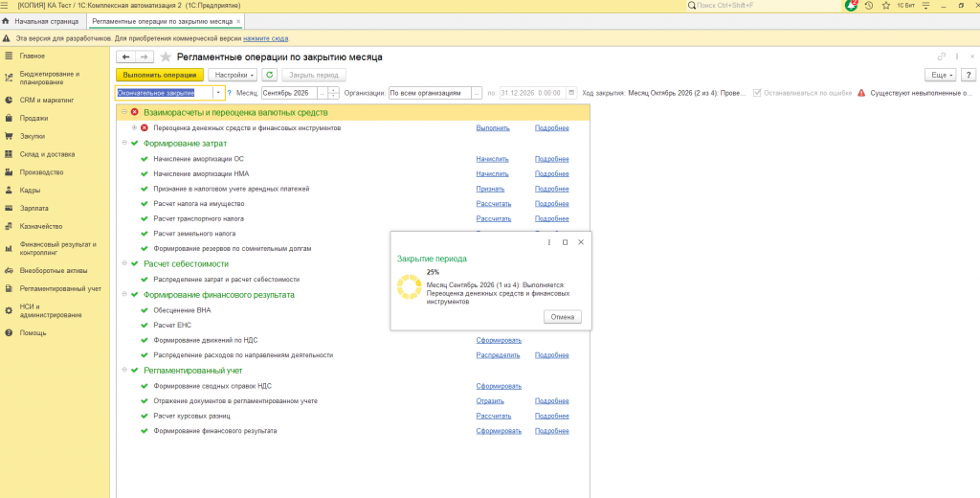
Task: Open the main menu hamburger icon
Action: click(x=5, y=5)
